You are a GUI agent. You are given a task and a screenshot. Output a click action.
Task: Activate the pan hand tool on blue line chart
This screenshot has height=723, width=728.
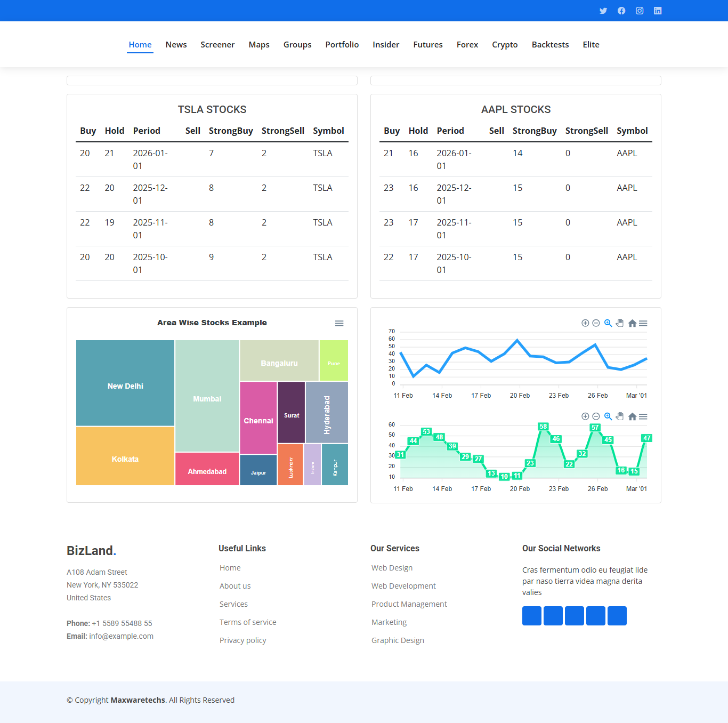coord(620,323)
